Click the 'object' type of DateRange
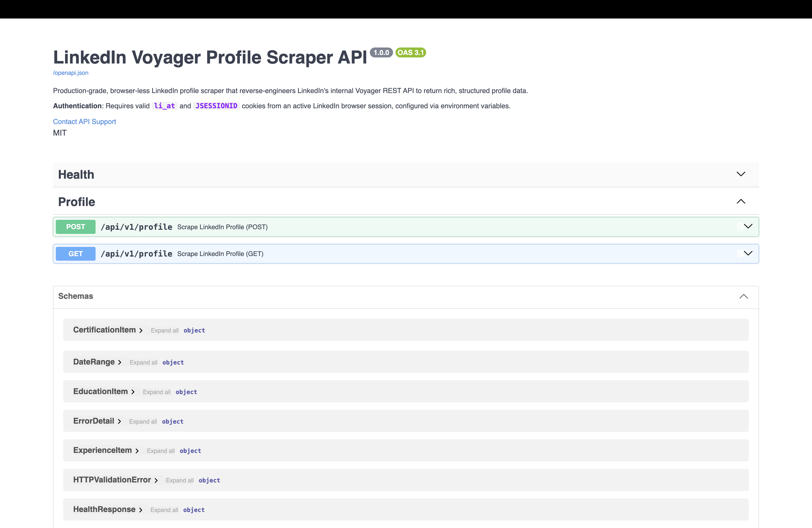 pyautogui.click(x=173, y=363)
